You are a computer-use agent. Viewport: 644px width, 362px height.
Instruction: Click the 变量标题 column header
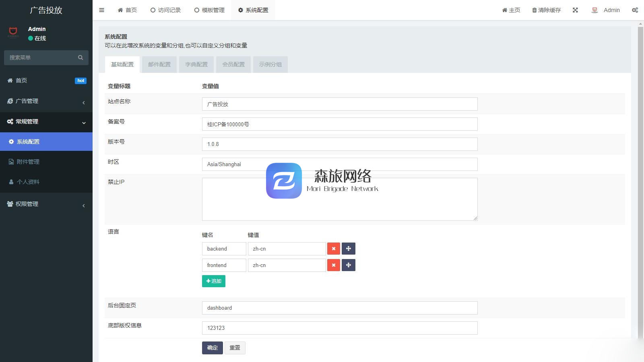point(119,86)
